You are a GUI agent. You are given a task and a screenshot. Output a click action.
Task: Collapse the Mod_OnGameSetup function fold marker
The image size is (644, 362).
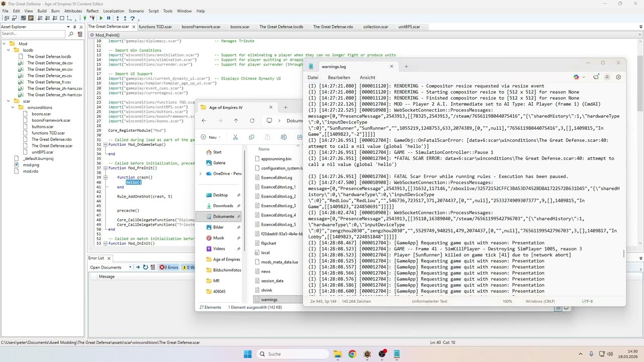[106, 145]
